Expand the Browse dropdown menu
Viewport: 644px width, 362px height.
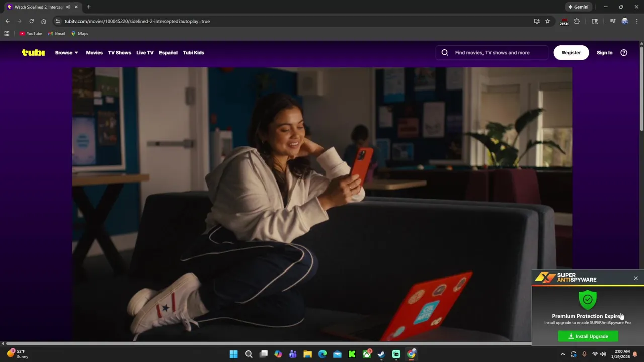coord(66,52)
